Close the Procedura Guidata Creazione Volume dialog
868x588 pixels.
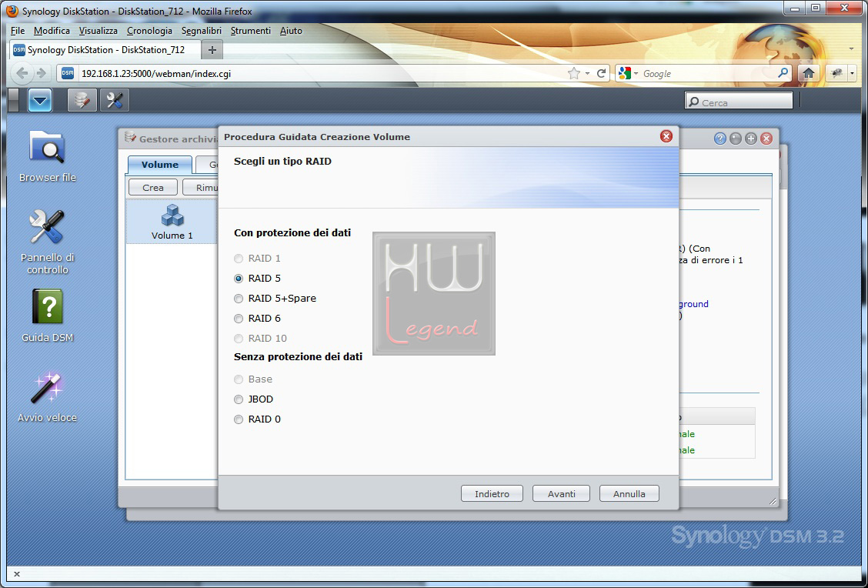[x=666, y=136]
